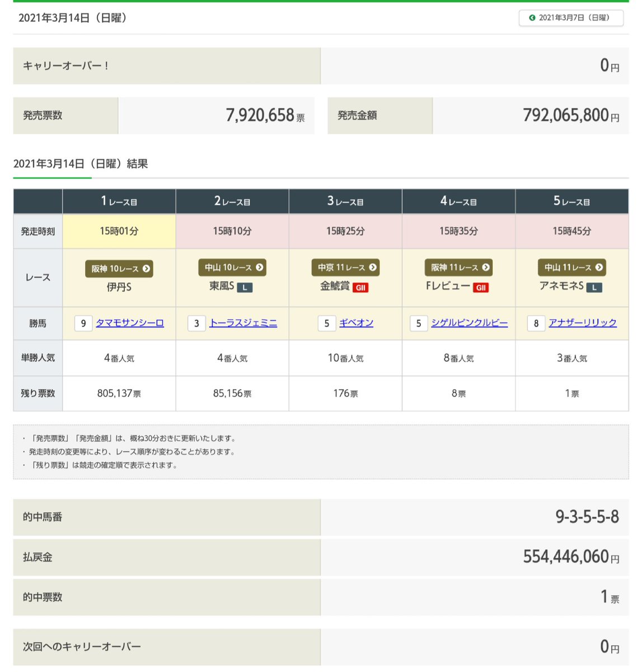
Task: Click number box 5 beside ギベオン
Action: click(x=327, y=324)
